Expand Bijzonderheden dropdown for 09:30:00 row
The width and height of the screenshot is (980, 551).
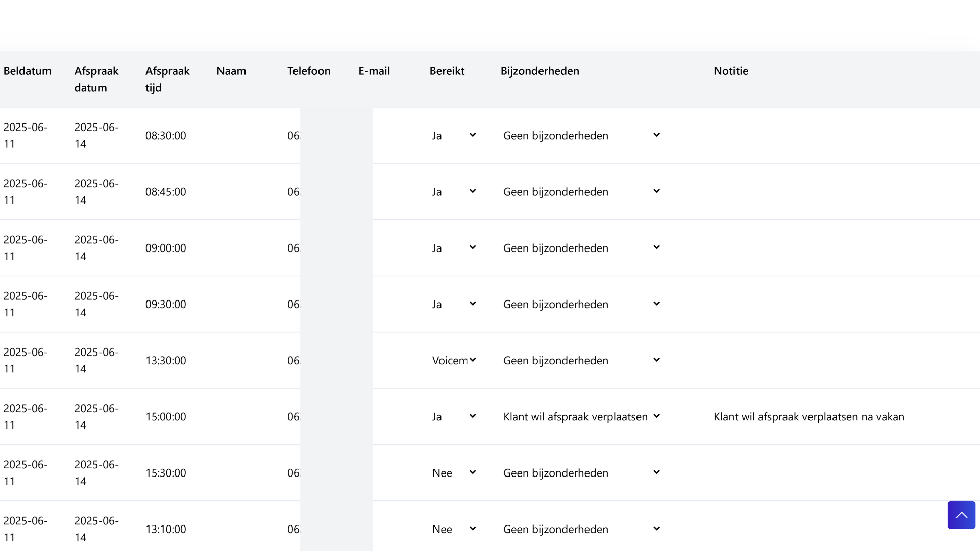tap(581, 304)
